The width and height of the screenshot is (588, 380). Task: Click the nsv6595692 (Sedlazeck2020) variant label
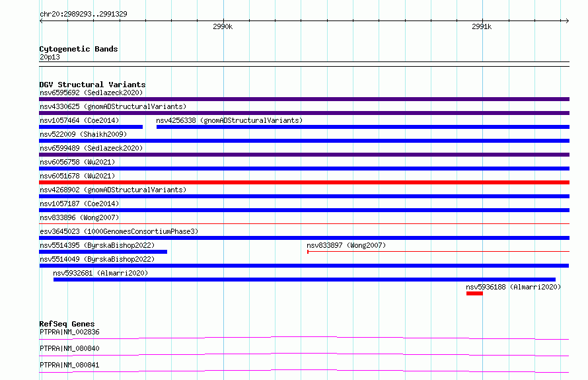(x=91, y=93)
